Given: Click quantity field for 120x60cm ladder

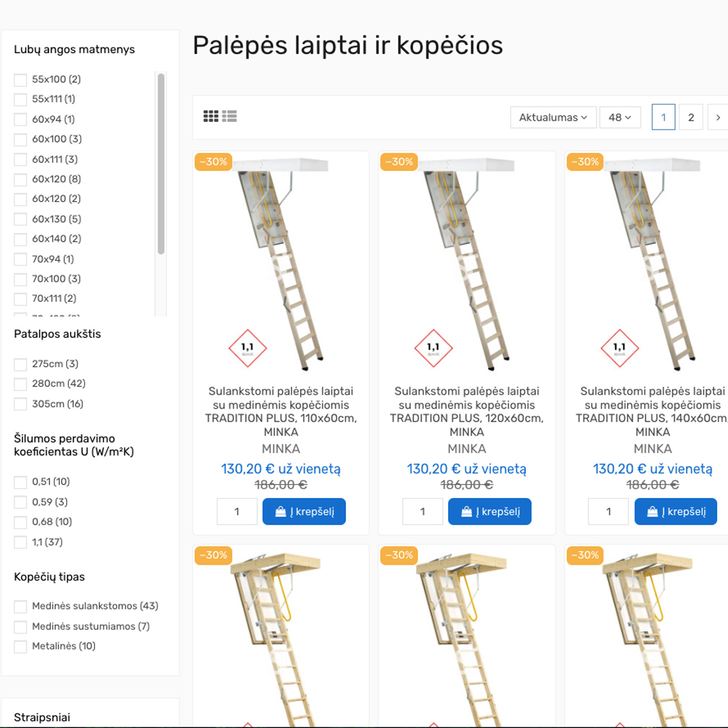Looking at the screenshot, I should click(423, 511).
